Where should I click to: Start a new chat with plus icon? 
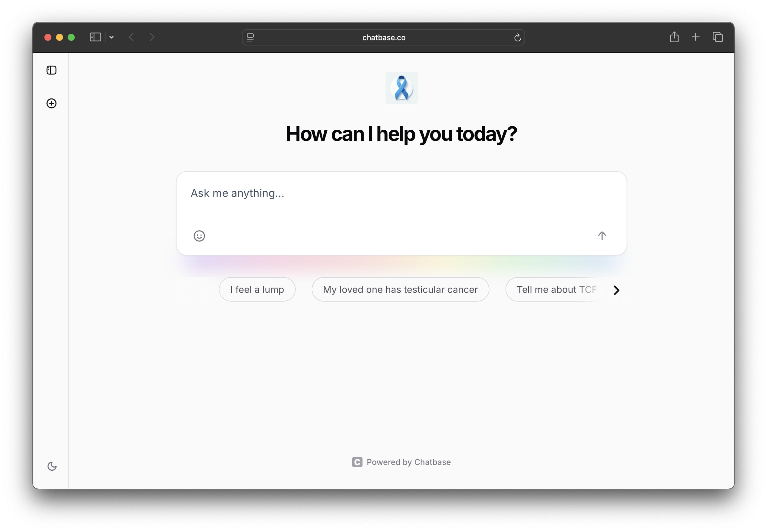point(51,103)
